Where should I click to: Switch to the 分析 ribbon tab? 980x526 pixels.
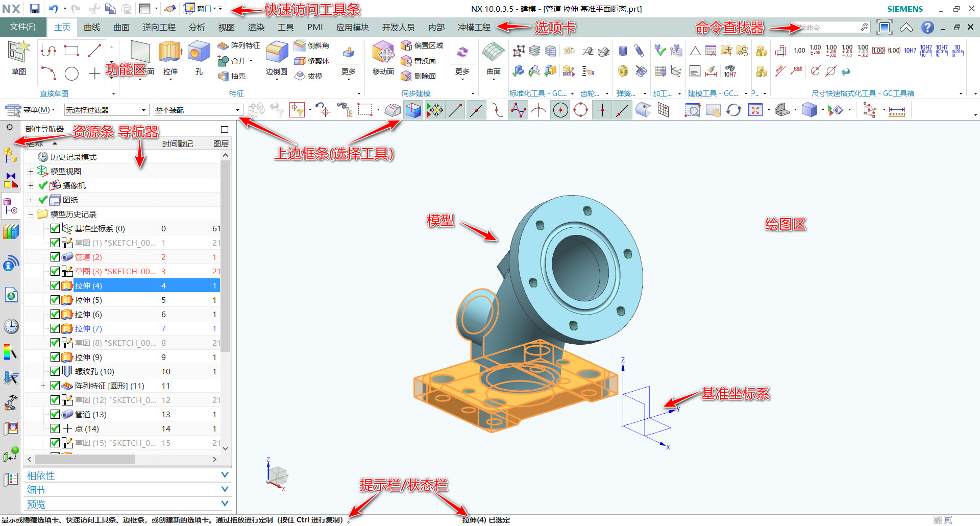[197, 27]
